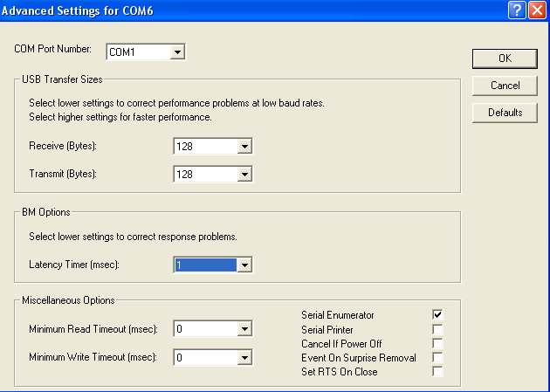Enable the Serial Printer checkbox

point(437,329)
